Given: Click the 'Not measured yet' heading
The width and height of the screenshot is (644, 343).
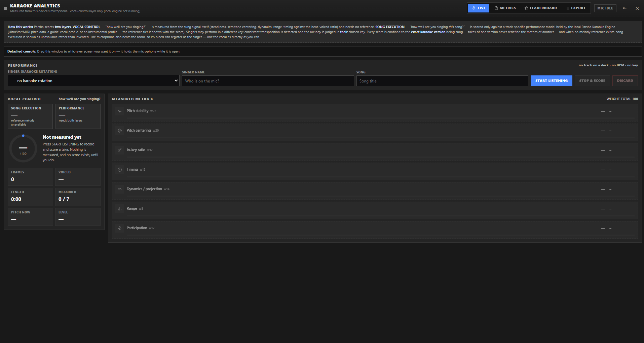Looking at the screenshot, I should [x=62, y=137].
